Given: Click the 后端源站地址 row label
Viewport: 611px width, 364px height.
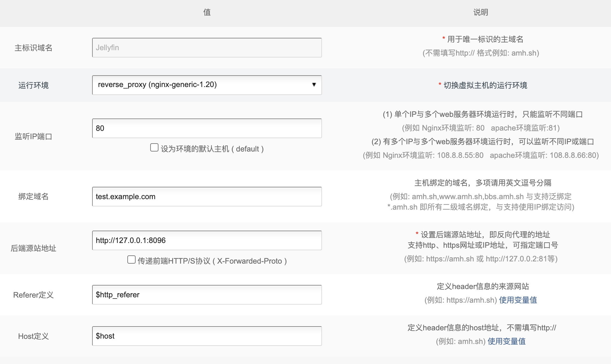Looking at the screenshot, I should click(x=33, y=248).
